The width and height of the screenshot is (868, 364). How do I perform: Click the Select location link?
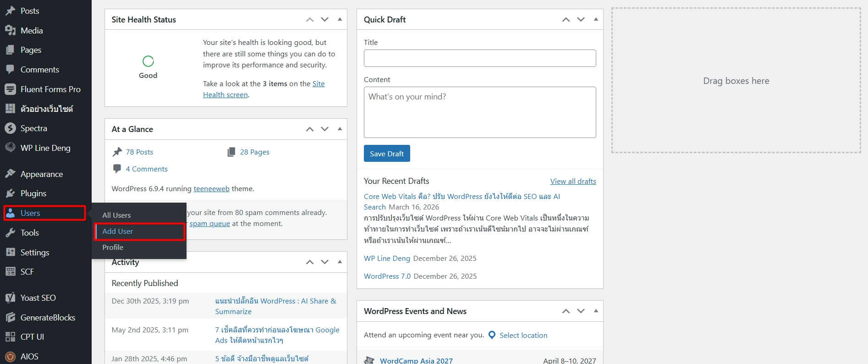(x=523, y=335)
